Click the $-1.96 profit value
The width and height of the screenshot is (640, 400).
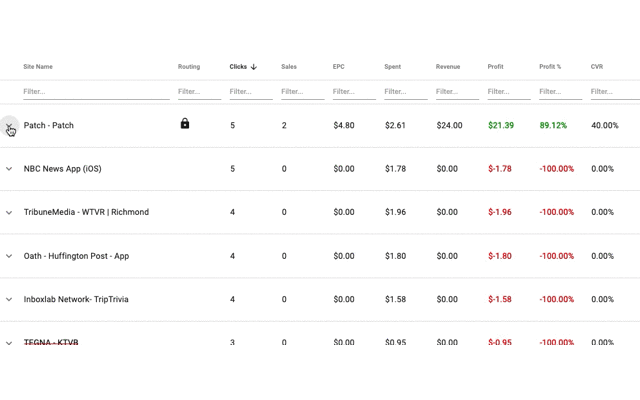point(500,212)
